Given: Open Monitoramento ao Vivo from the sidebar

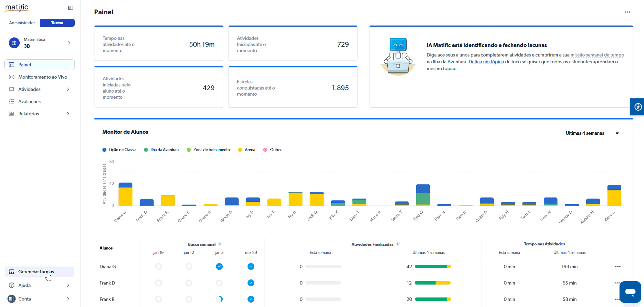Looking at the screenshot, I should click(x=43, y=77).
